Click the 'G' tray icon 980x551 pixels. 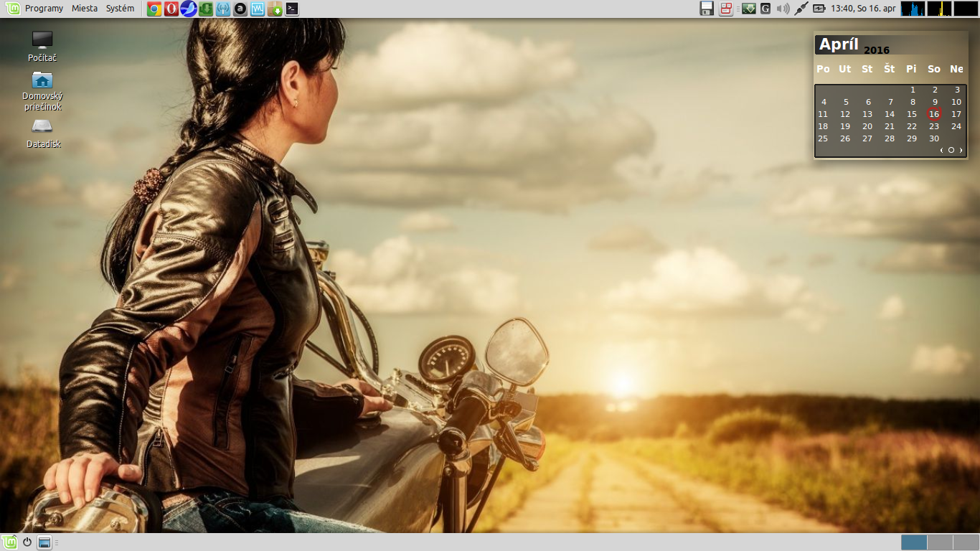765,9
